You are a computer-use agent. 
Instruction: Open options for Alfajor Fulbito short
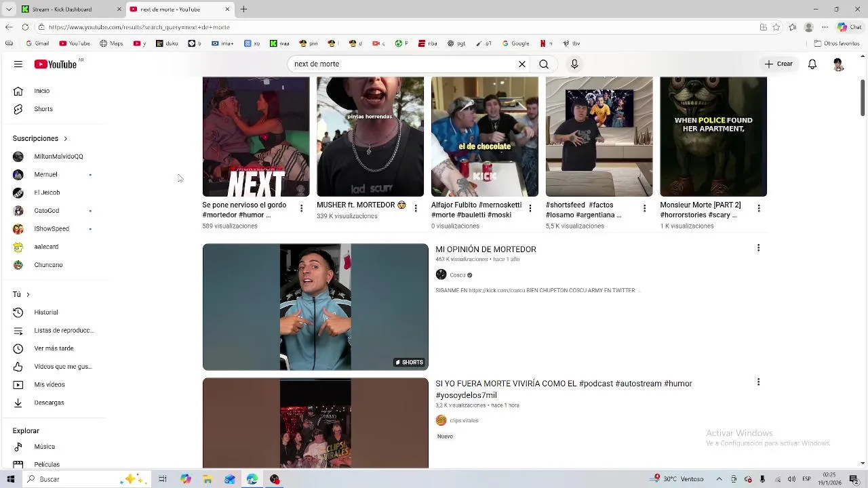[x=530, y=209]
